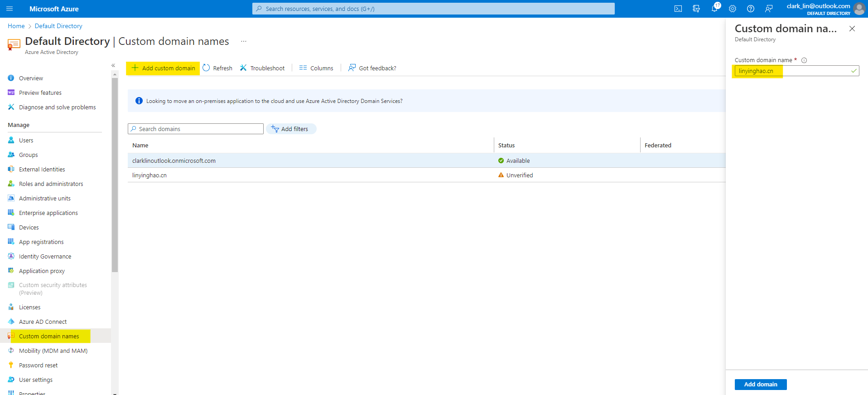Open the ellipsis more options menu

pyautogui.click(x=243, y=41)
